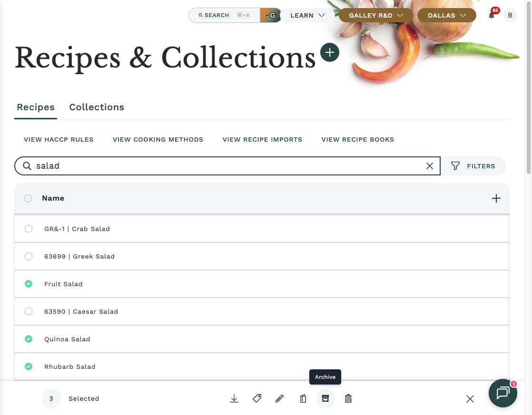Click the magnifier icon in recipe search
Viewport: 532px width, 415px height.
pyautogui.click(x=27, y=166)
